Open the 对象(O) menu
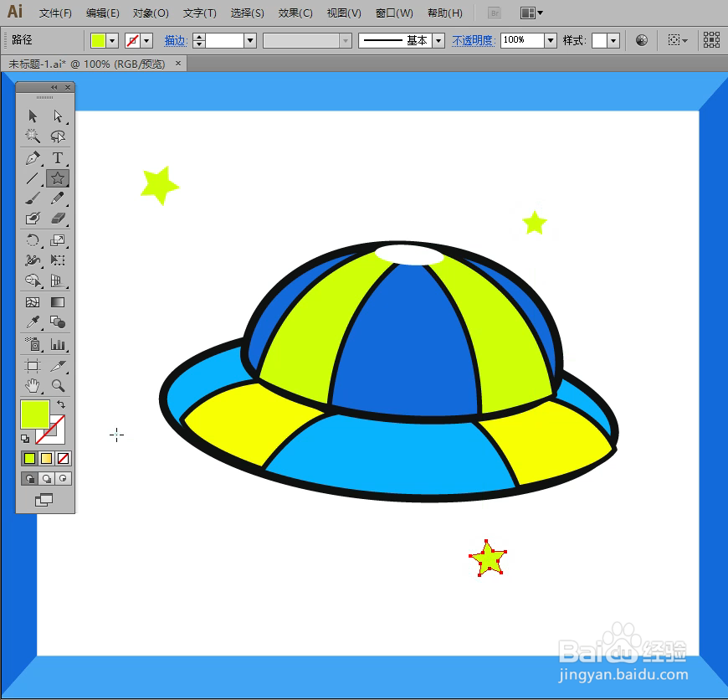The height and width of the screenshot is (700, 728). pyautogui.click(x=151, y=13)
